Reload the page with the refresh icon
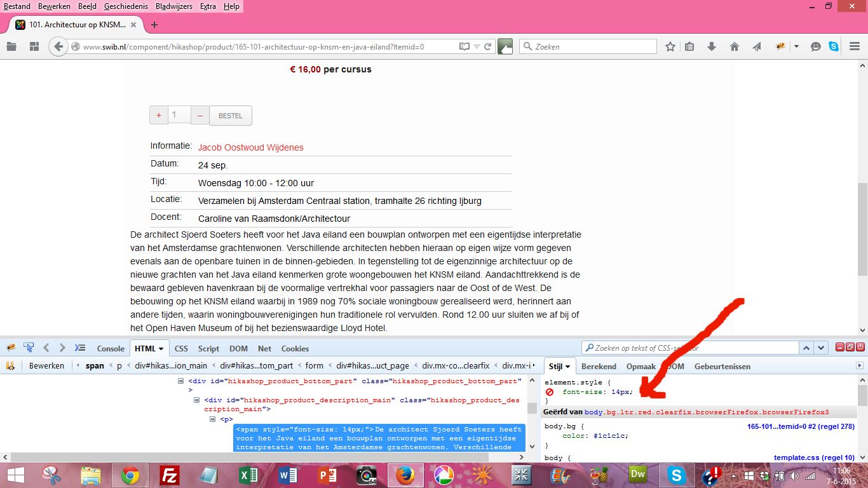Image resolution: width=868 pixels, height=488 pixels. [488, 46]
